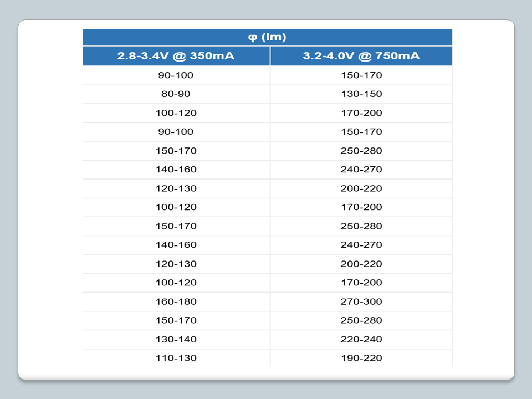Select the 190-220 cell in last row
The image size is (532, 399).
[x=361, y=358]
